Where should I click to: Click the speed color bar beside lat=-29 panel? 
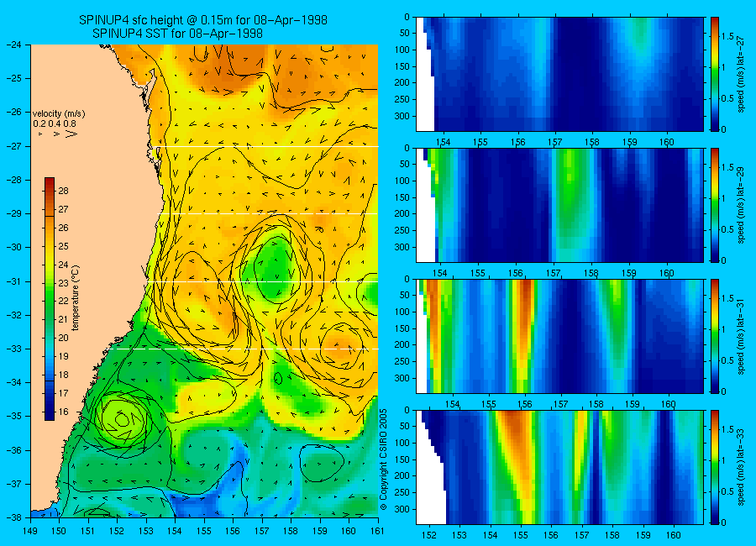(x=715, y=205)
